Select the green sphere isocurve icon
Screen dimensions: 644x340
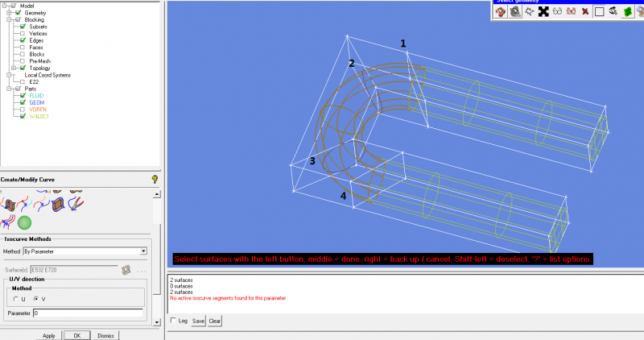pyautogui.click(x=25, y=222)
